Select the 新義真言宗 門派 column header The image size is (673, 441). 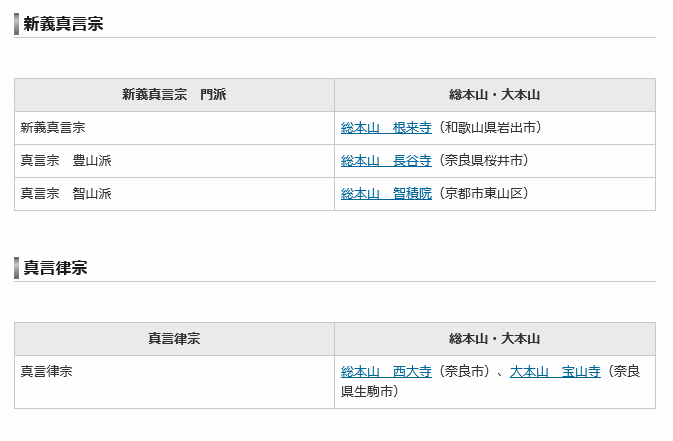point(174,95)
